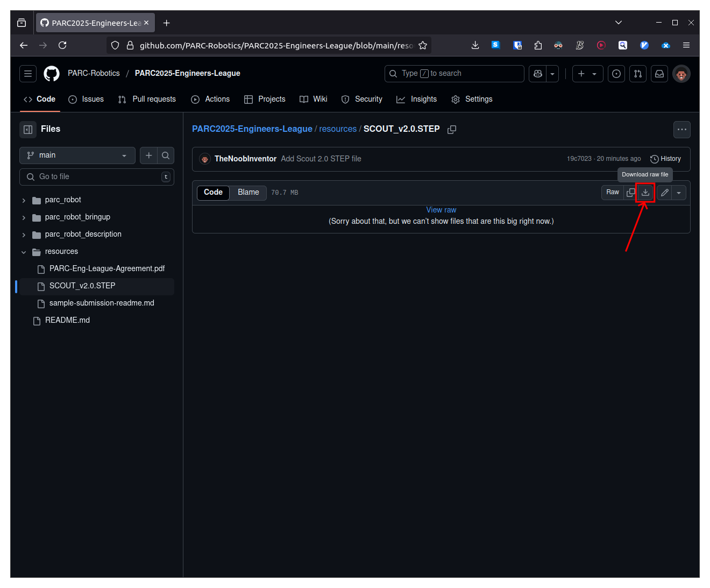Close the PARC2025-Engineers-League browser tab
710x588 pixels.
click(146, 23)
